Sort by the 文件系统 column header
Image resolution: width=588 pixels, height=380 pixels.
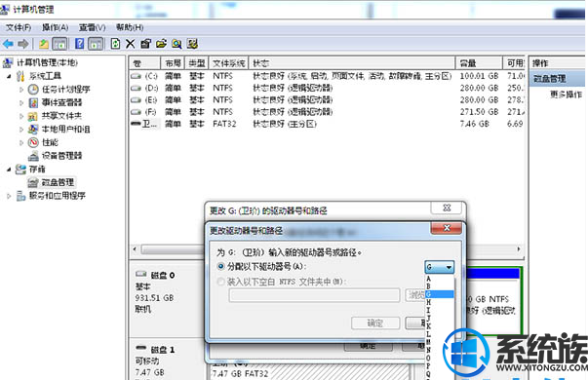pos(229,63)
